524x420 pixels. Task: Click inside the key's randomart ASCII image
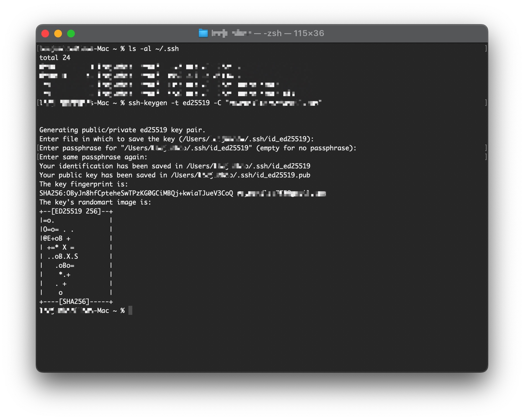click(x=76, y=256)
